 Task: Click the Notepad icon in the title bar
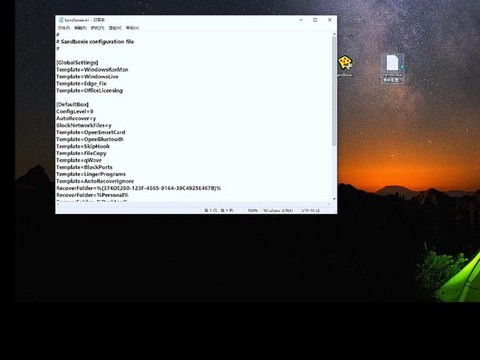[61, 20]
